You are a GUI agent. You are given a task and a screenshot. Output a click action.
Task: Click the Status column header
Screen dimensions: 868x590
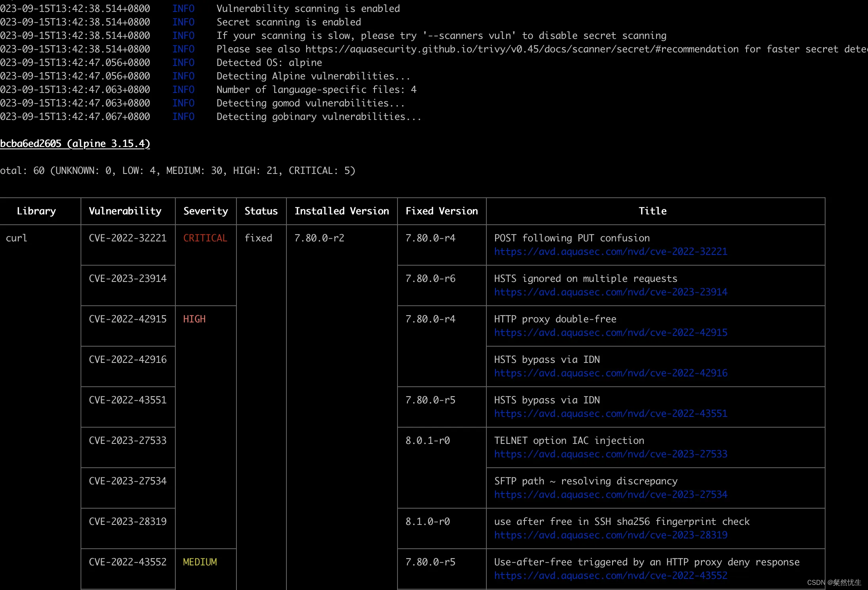click(x=261, y=211)
